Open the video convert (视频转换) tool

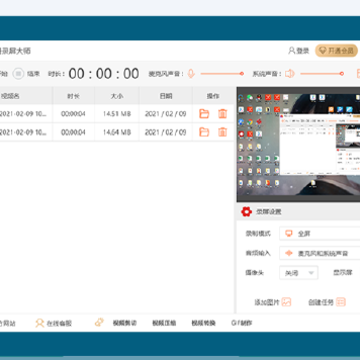[203, 323]
